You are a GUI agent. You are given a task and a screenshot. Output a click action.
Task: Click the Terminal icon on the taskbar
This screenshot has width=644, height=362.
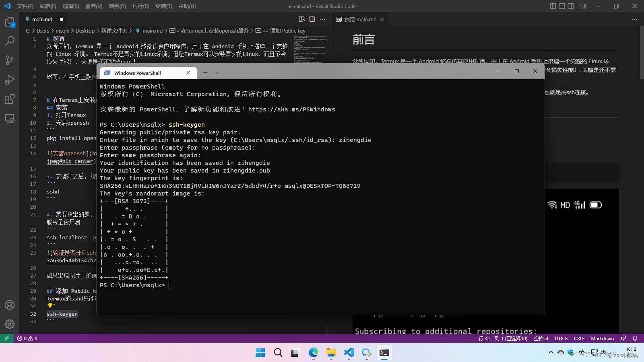click(384, 353)
